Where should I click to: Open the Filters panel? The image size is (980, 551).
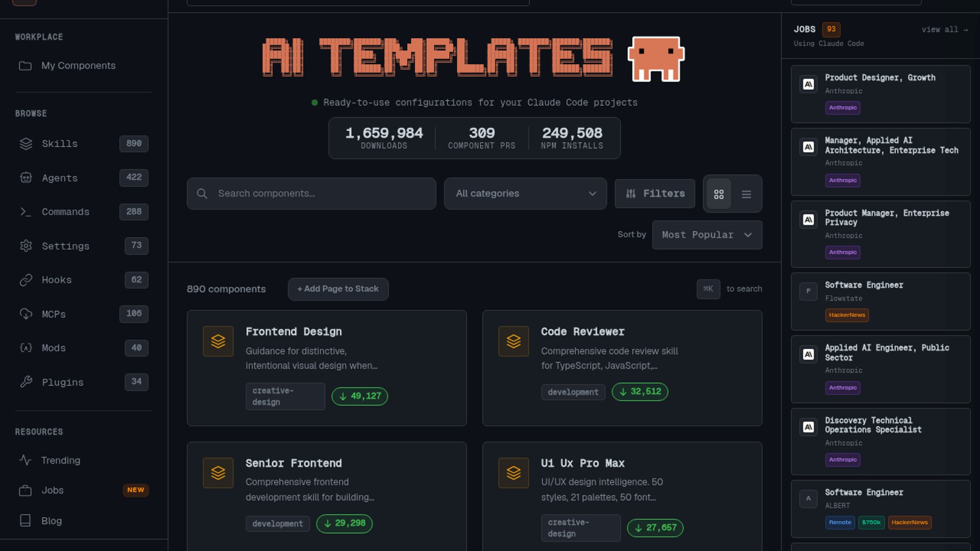(655, 194)
